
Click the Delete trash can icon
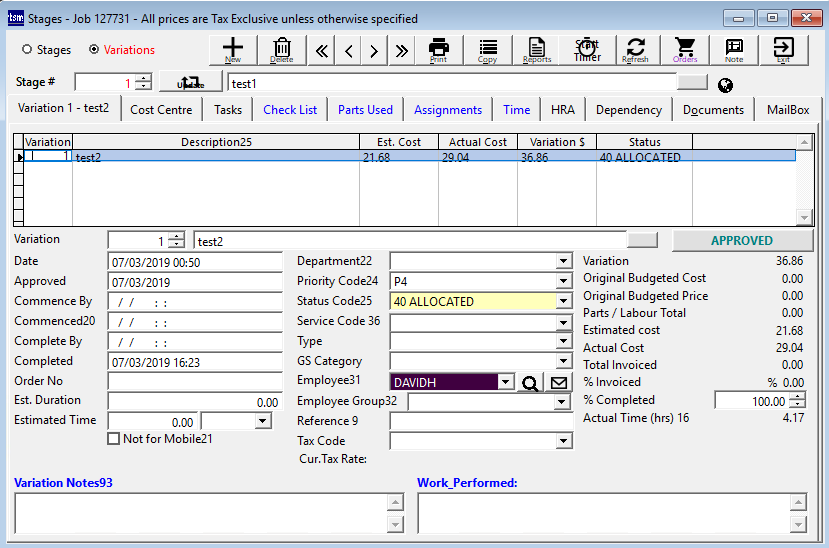(282, 50)
